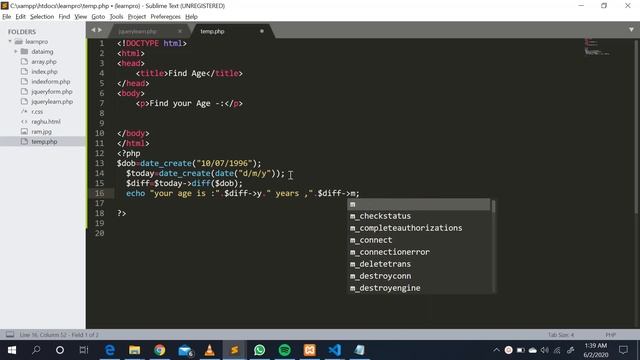
Task: Open PHP syntax selector in status bar
Action: tap(611, 335)
